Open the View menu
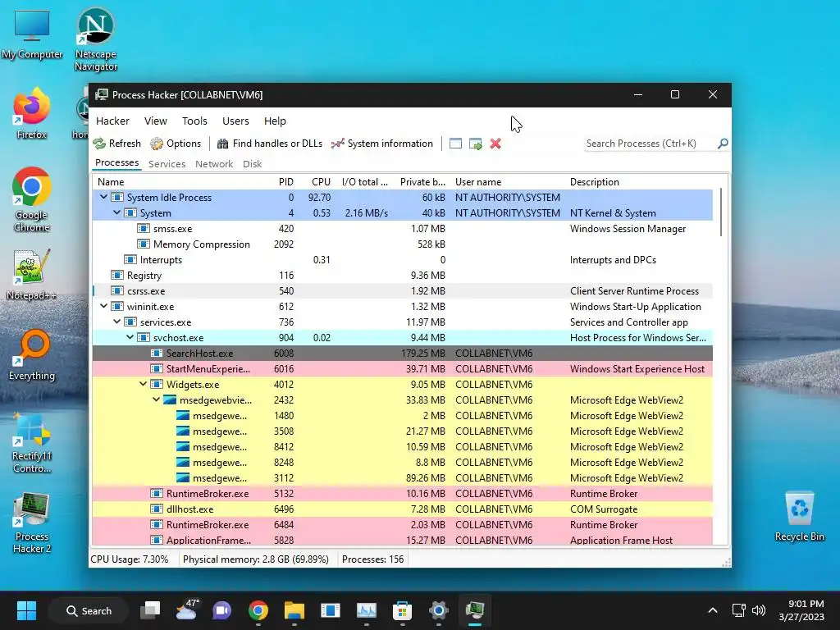Image resolution: width=840 pixels, height=630 pixels. click(155, 121)
